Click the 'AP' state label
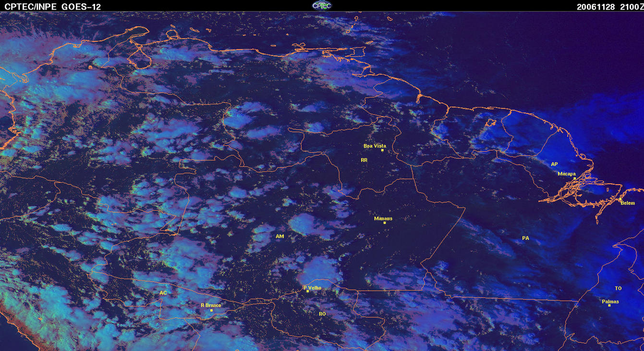This screenshot has height=351, width=644. point(554,164)
